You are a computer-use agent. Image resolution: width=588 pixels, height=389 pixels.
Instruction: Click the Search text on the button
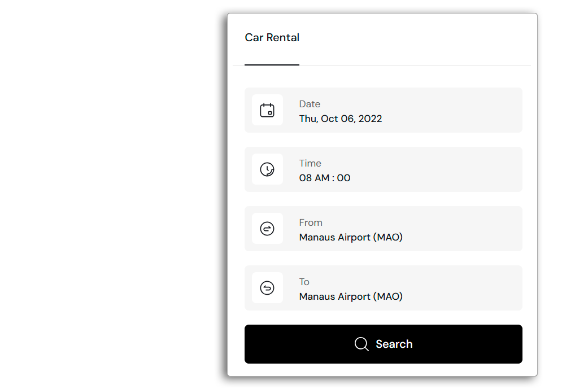click(x=394, y=344)
